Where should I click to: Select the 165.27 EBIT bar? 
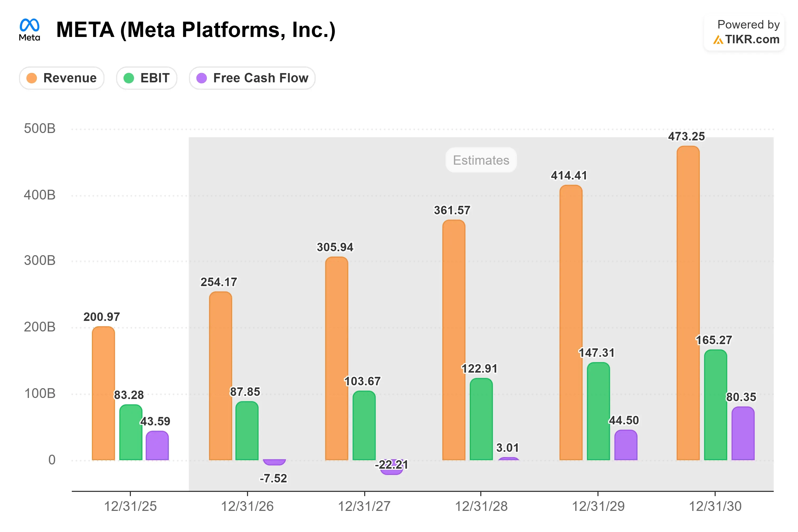[716, 405]
